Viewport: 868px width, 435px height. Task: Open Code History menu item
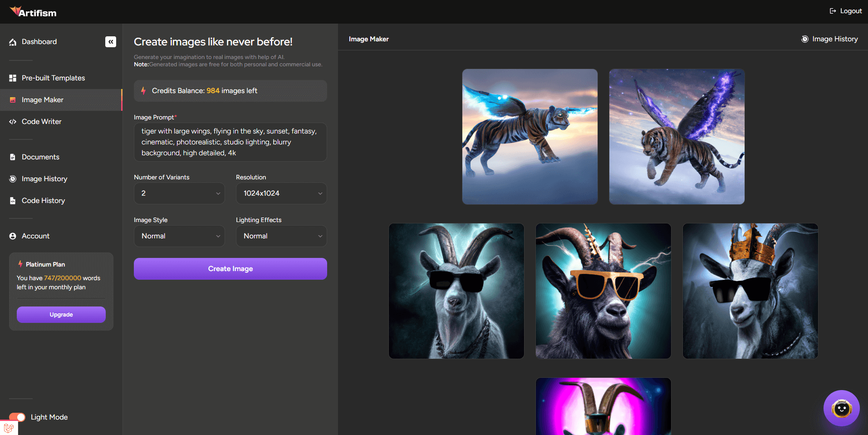click(61, 201)
